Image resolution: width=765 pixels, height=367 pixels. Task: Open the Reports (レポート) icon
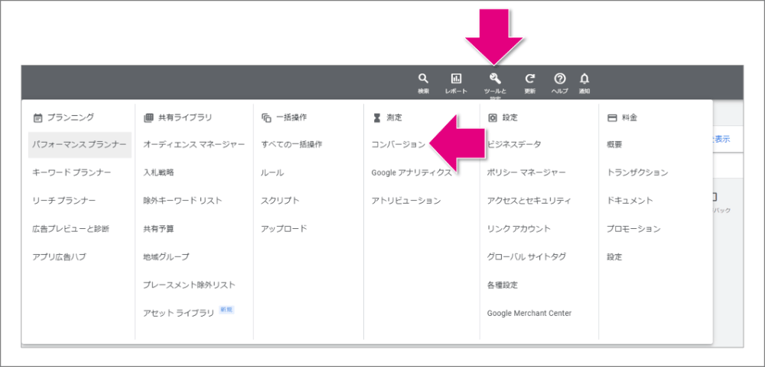click(x=456, y=78)
